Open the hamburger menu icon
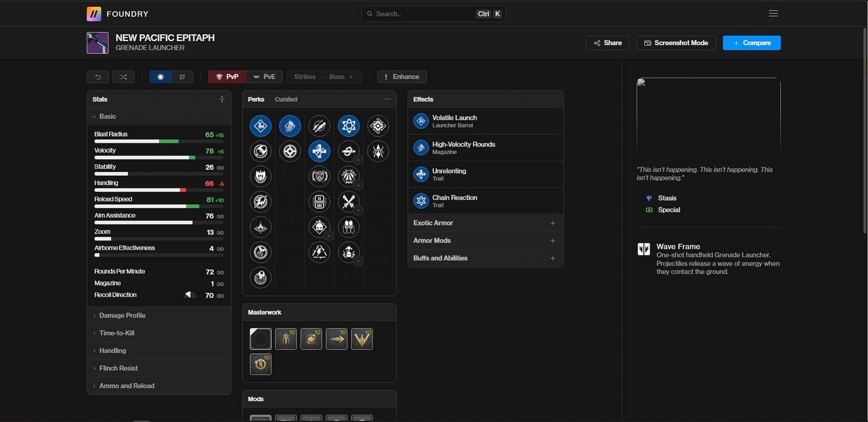This screenshot has height=422, width=868. coord(773,14)
